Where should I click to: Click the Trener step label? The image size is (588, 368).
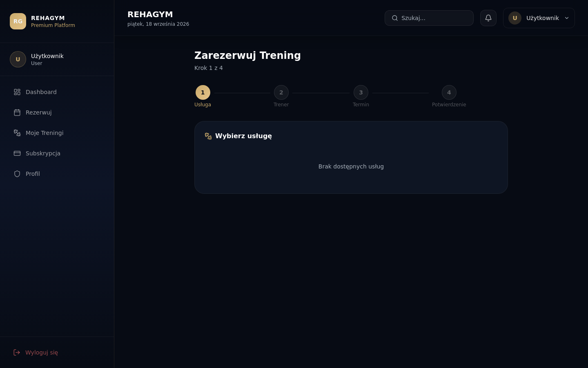(x=281, y=105)
